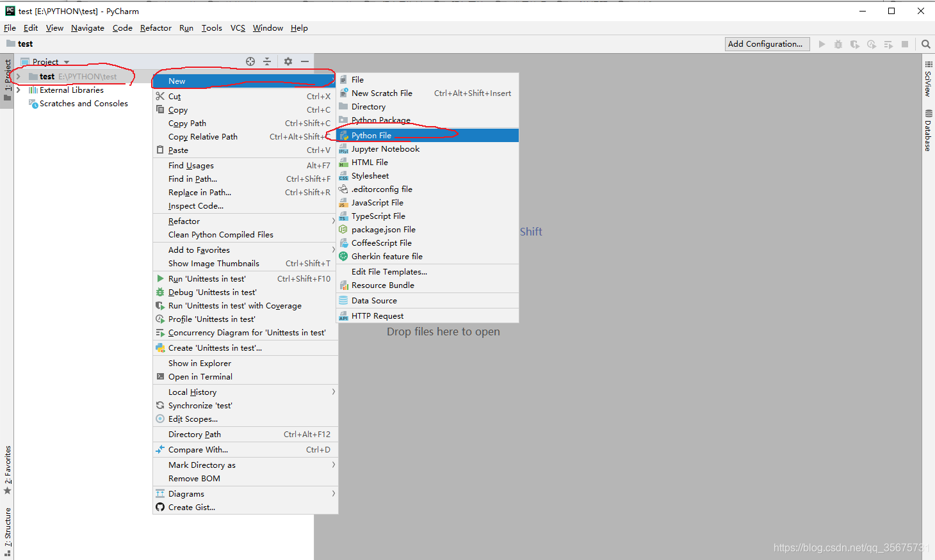Click Add Configuration button
Screen dimensions: 935x560
coord(767,44)
